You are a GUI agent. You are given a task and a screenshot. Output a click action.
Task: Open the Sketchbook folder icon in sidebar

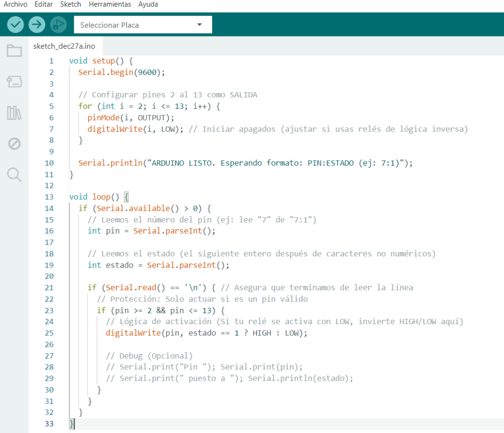(x=14, y=50)
